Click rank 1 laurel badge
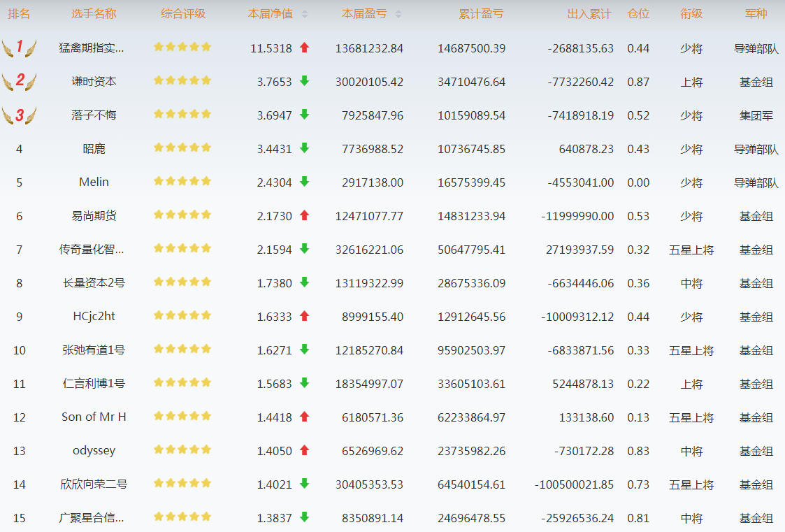 coord(19,48)
